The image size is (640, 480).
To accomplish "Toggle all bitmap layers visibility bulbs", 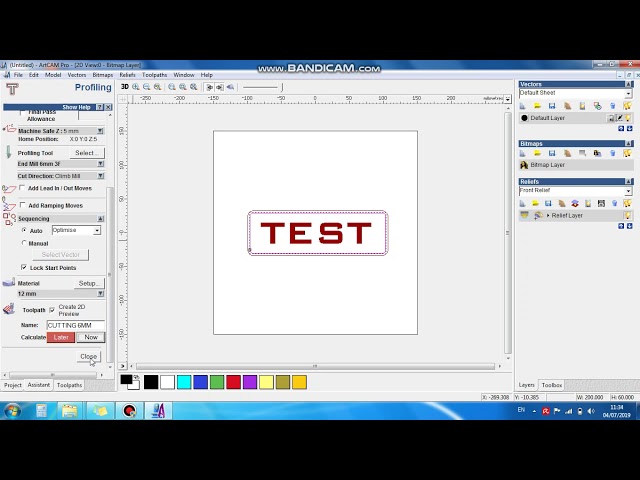I will (627, 153).
